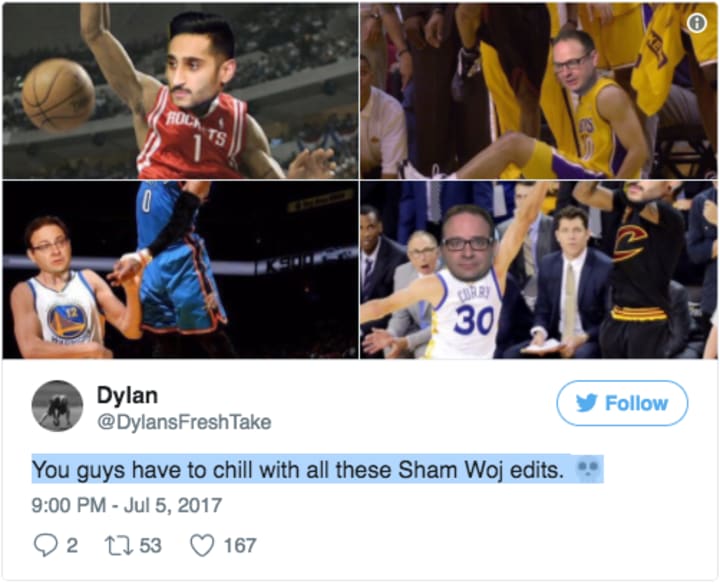Open the Warriors number 12 jersey photo
720x584 pixels.
click(x=180, y=270)
